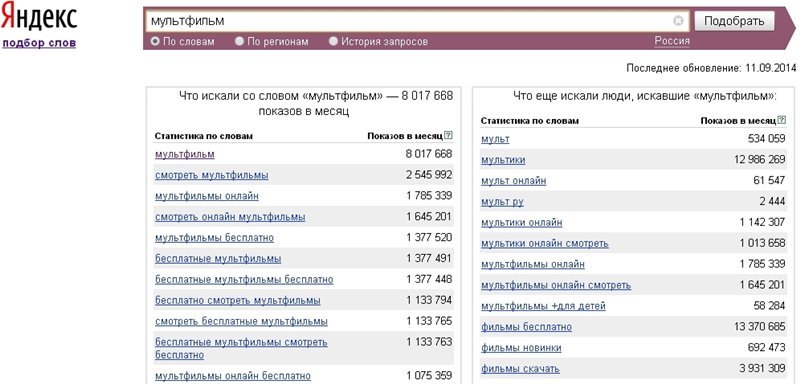Open the 'смотреть онлайн мультфильмы' link
800x384 pixels.
tap(230, 217)
